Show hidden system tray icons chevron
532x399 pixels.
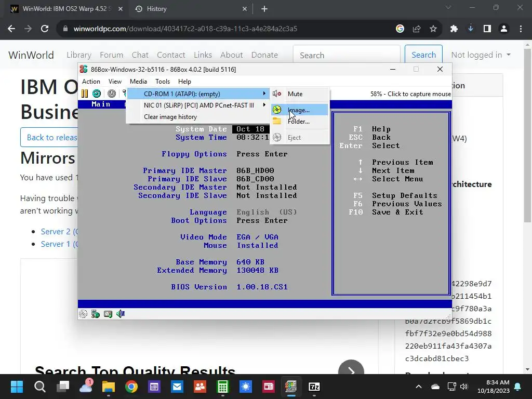419,387
